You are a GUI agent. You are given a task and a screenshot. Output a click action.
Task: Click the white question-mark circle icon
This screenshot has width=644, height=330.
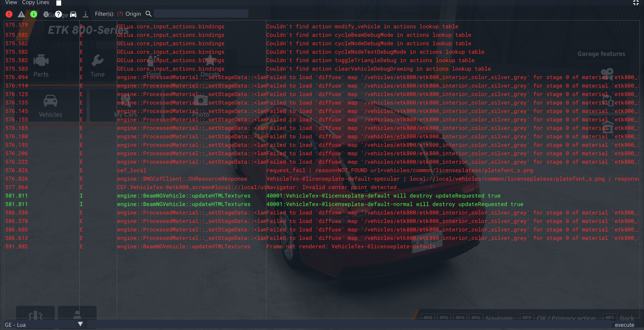[59, 14]
